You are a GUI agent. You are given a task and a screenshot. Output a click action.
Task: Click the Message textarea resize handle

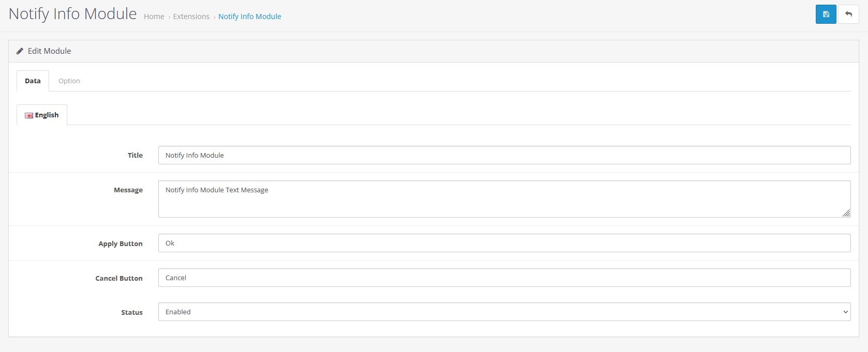click(846, 213)
